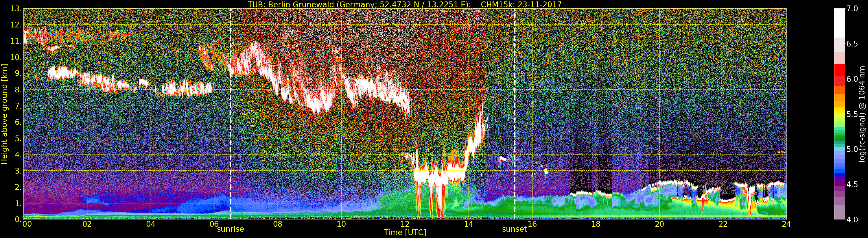Select the colorbar tick value '6.5'
Screen dimensions: 868x238
tap(852, 44)
